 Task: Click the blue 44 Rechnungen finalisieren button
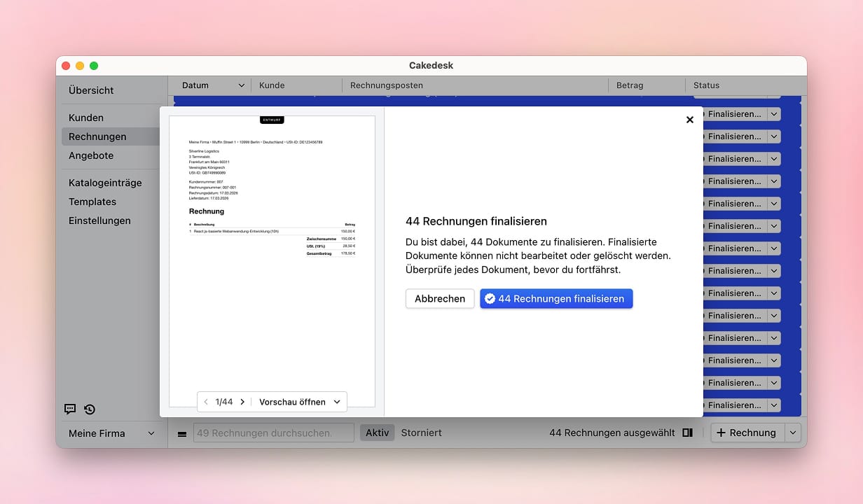click(556, 299)
